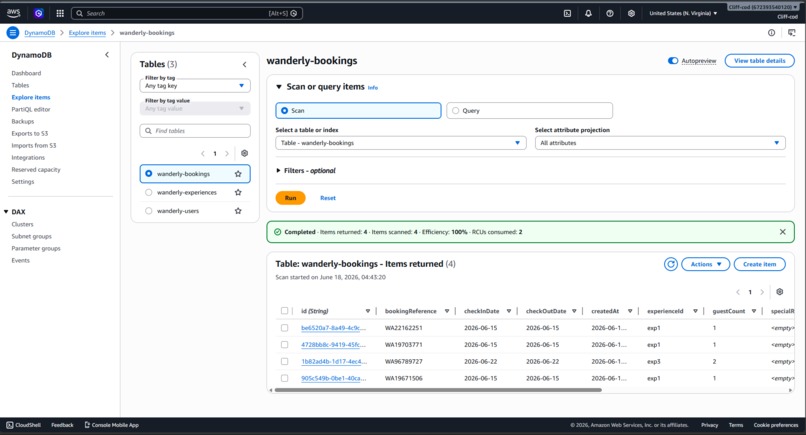Click View table details

[759, 61]
